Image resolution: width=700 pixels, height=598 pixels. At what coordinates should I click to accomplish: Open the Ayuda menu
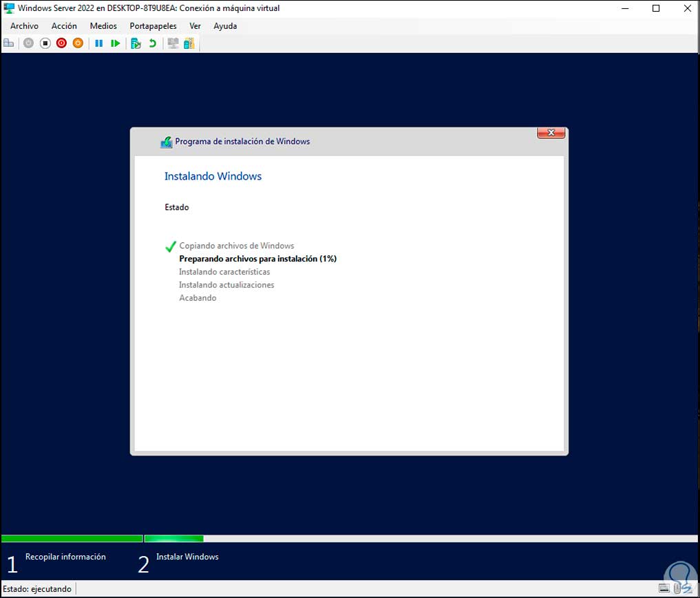click(x=225, y=26)
